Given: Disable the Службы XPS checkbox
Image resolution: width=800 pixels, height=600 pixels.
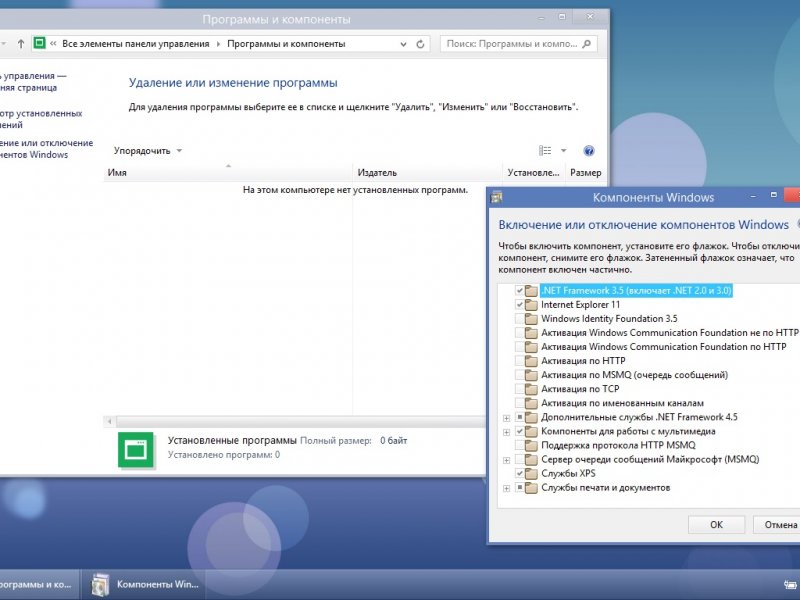Looking at the screenshot, I should (x=519, y=473).
